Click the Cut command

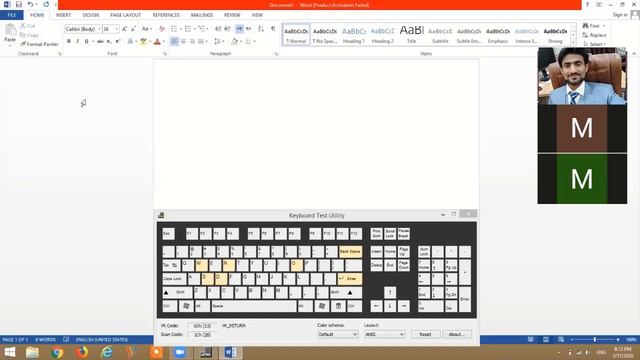27,26
